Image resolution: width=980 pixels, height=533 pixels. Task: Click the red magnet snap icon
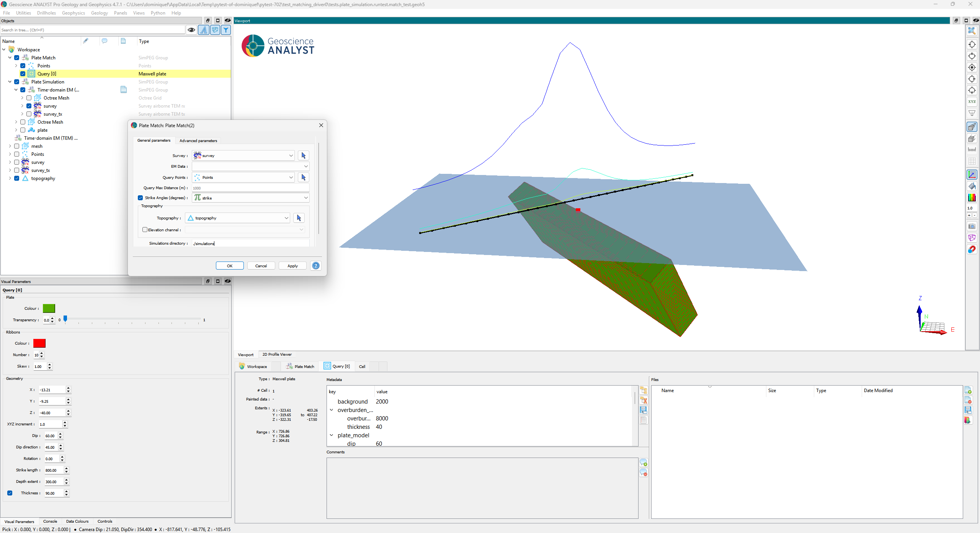972,250
